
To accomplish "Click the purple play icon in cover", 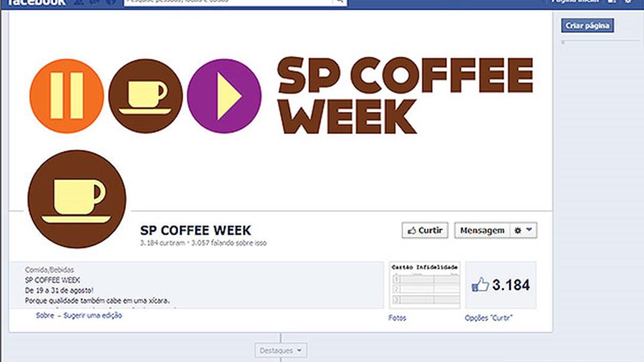I will [x=224, y=96].
